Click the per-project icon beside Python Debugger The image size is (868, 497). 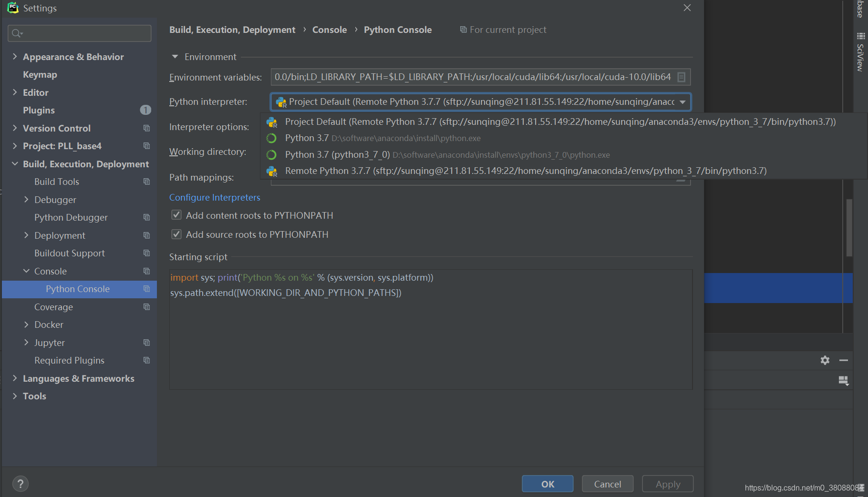[146, 217]
